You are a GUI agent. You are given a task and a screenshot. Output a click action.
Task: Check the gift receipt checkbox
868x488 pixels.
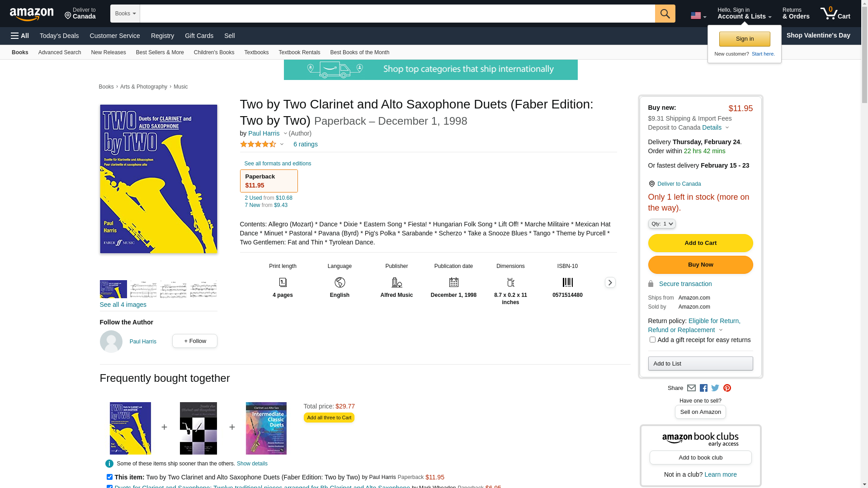[652, 340]
